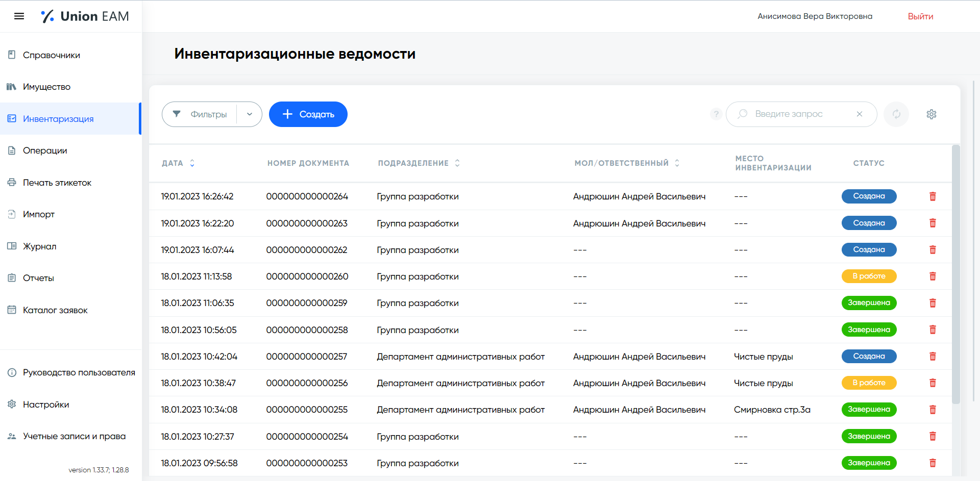Click Создана status of document 264
Viewport: 980px width, 481px height.
pyautogui.click(x=869, y=196)
